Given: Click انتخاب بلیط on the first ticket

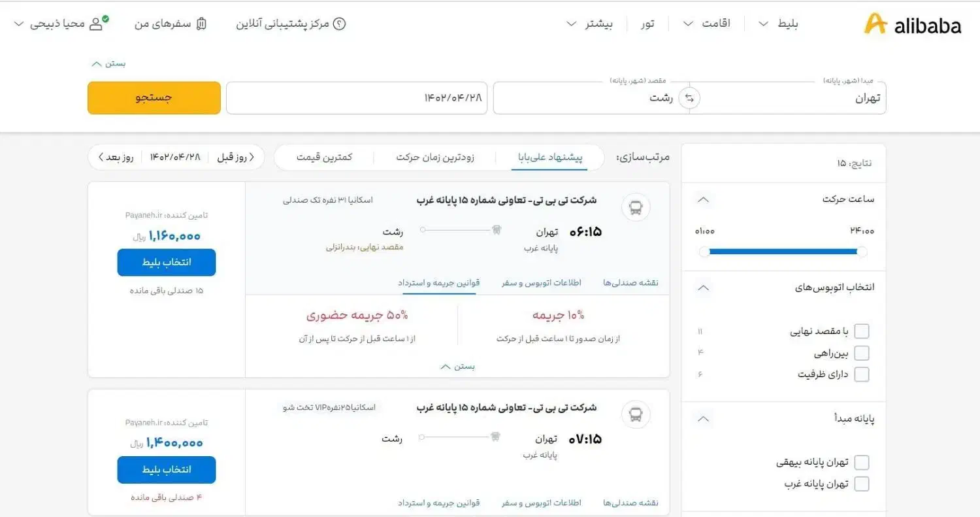Looking at the screenshot, I should coord(167,262).
